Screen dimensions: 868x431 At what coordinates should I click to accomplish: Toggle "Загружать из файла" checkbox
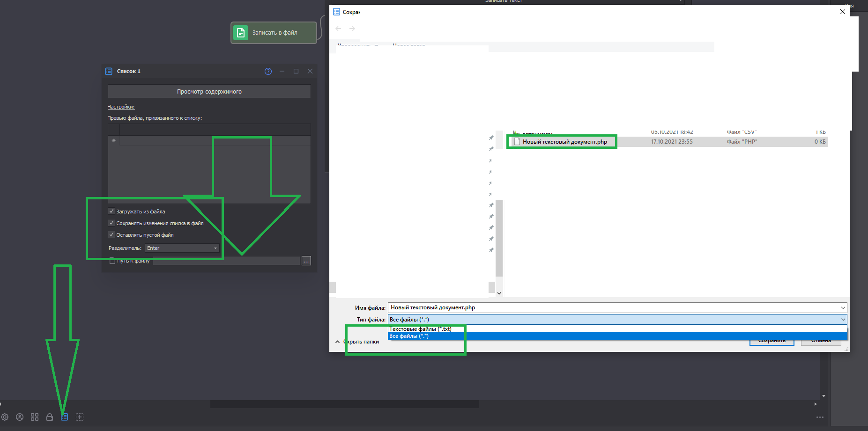point(111,211)
